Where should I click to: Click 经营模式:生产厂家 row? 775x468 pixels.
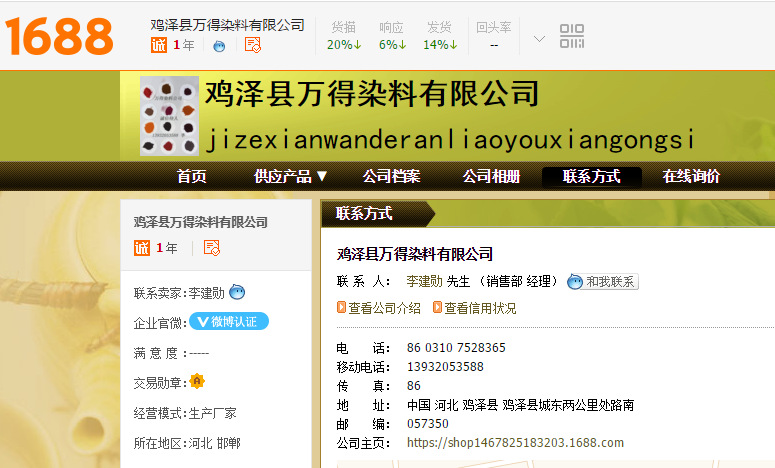click(x=185, y=413)
